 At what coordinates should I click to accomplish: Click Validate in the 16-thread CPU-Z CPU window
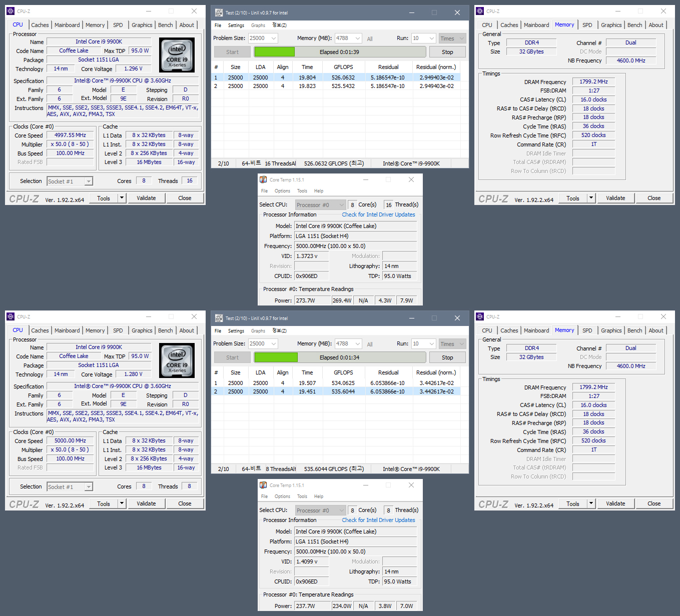click(x=146, y=198)
